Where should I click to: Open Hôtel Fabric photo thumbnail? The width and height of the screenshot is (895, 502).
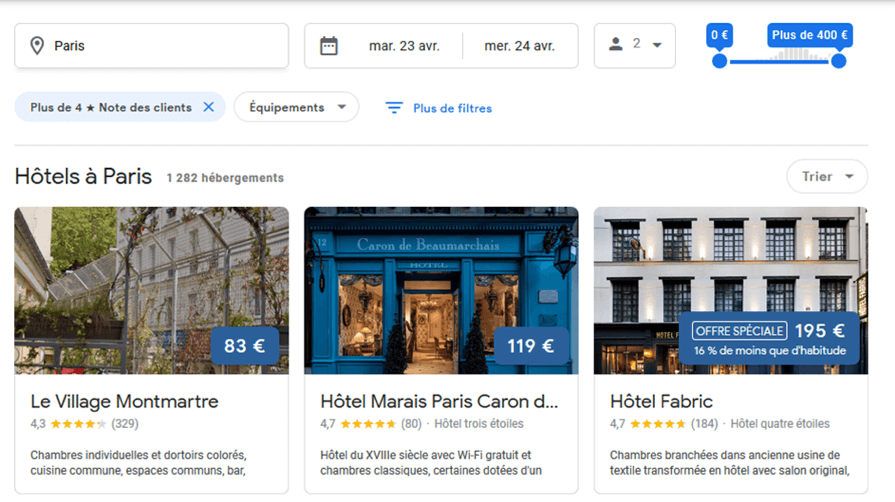coord(730,270)
